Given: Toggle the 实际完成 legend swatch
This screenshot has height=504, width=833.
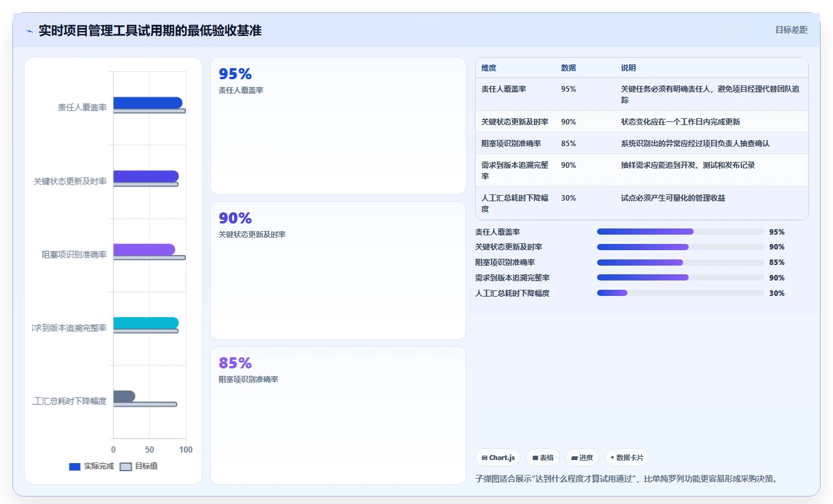Looking at the screenshot, I should tap(74, 466).
